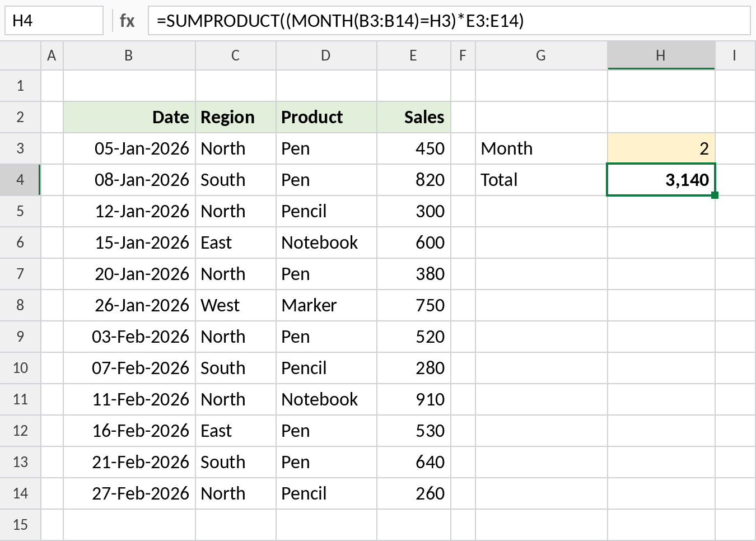Select row 4 header
756x541 pixels.
coord(20,180)
